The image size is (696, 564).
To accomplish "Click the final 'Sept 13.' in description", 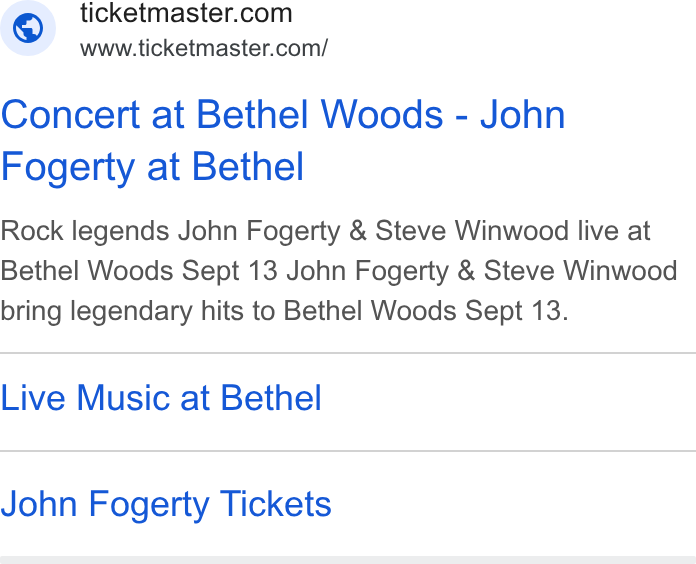I will (x=516, y=311).
